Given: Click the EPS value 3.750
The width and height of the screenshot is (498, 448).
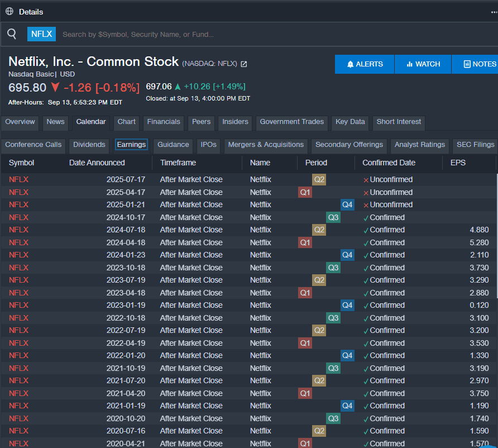Looking at the screenshot, I should [479, 393].
